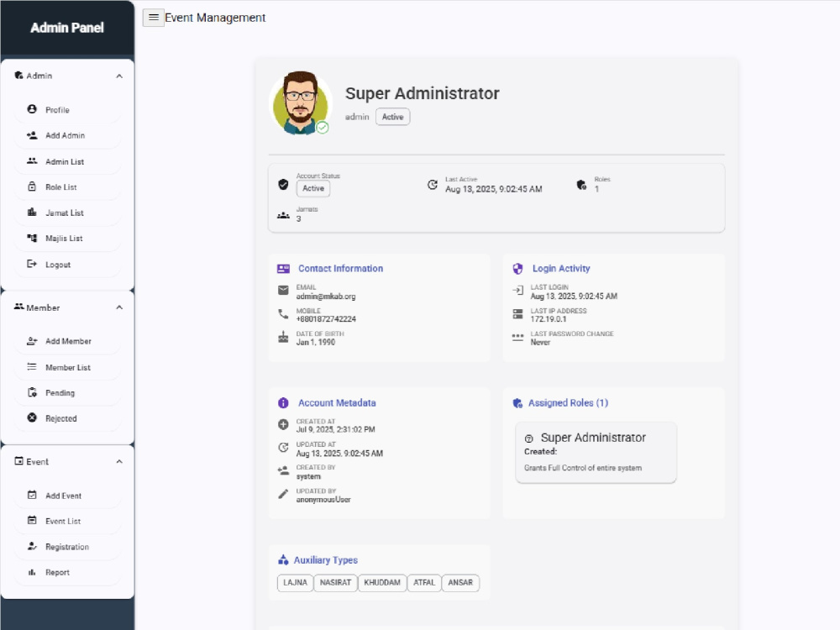Viewport: 840px width, 630px height.
Task: Select the ANSAR auxiliary chip
Action: (x=460, y=583)
